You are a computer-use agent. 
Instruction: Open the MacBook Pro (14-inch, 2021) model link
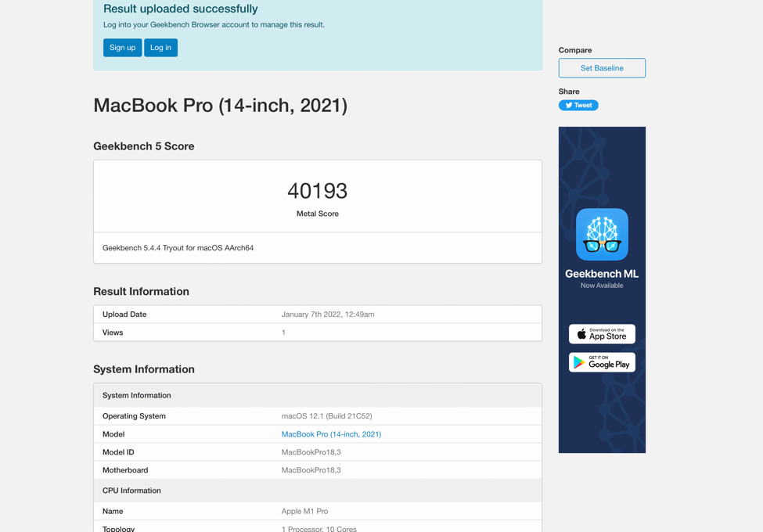[331, 434]
